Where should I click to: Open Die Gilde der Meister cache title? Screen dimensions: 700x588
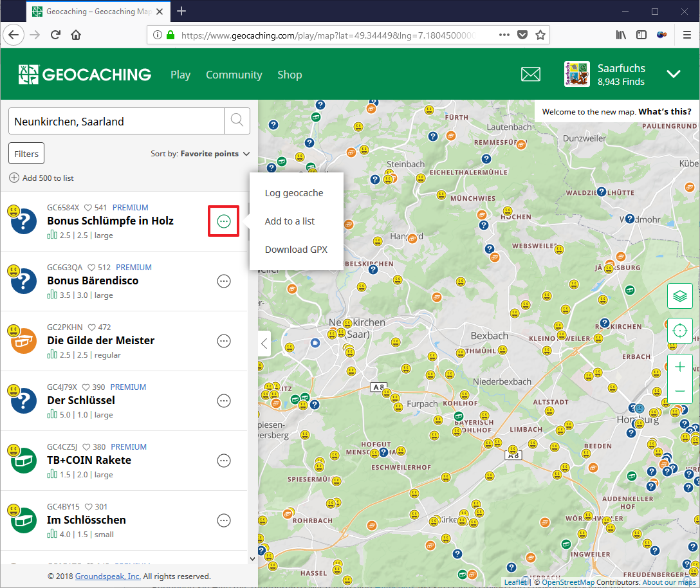click(x=101, y=341)
